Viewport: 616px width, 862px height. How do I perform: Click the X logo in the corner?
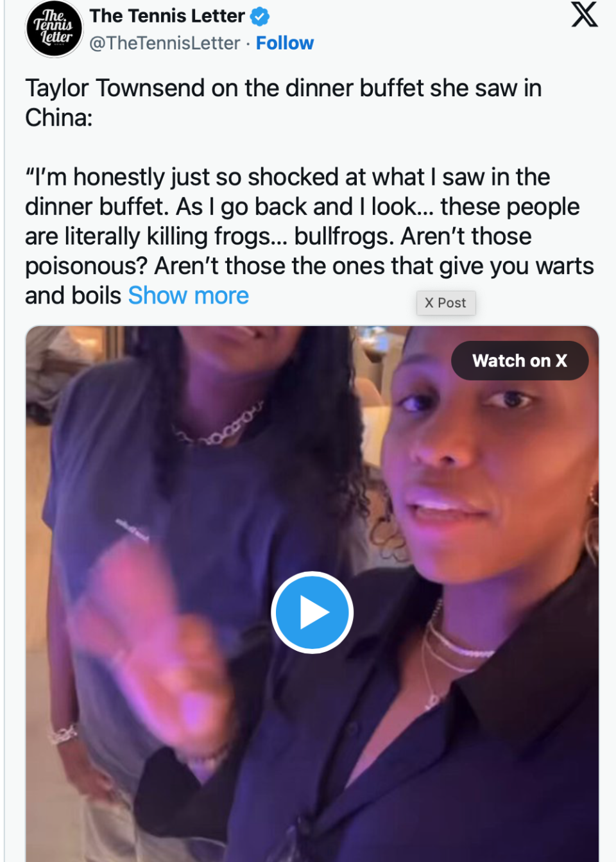tap(584, 14)
